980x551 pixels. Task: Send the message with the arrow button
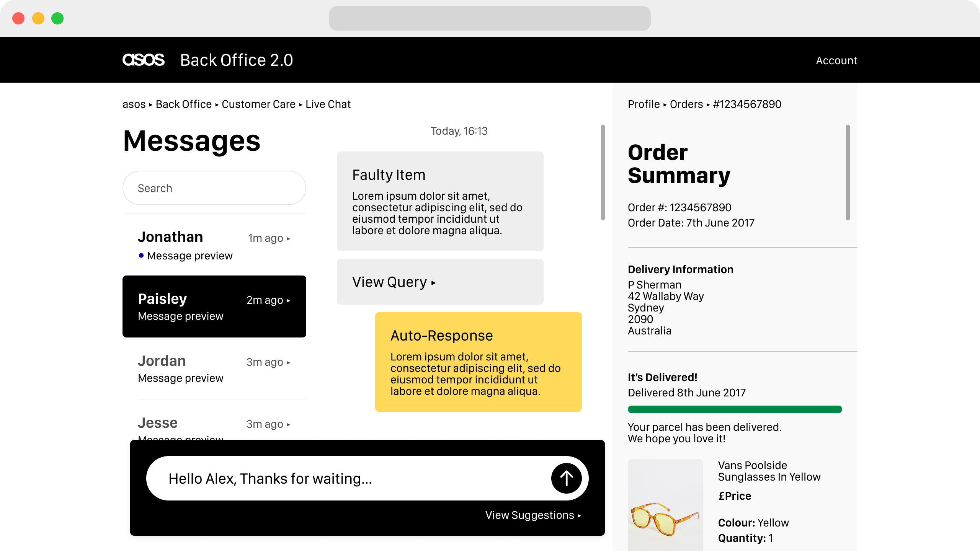coord(566,478)
